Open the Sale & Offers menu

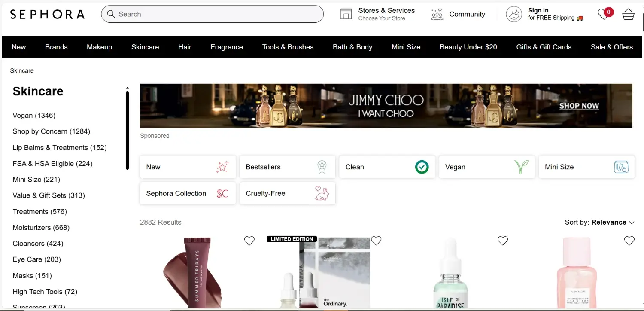[611, 47]
